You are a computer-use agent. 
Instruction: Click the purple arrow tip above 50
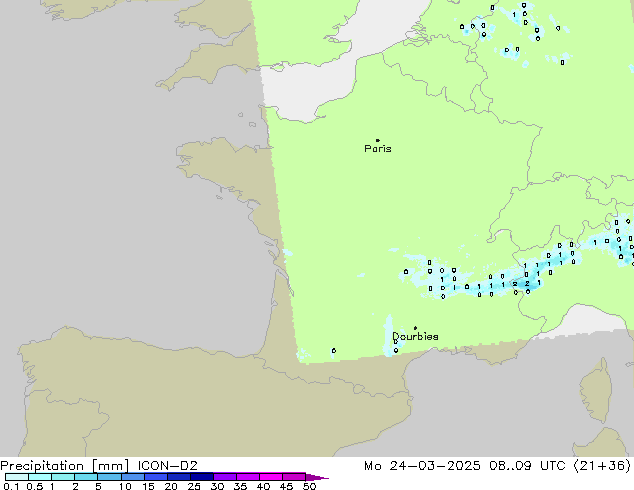pos(317,477)
